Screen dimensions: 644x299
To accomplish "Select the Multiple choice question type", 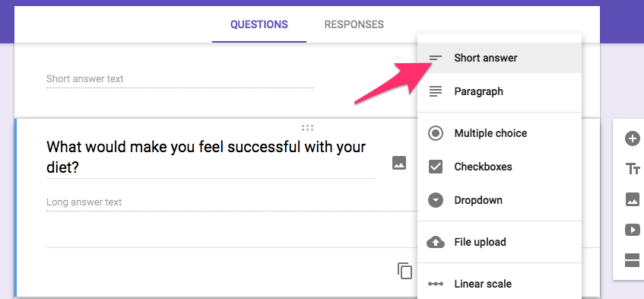I will coord(500,133).
